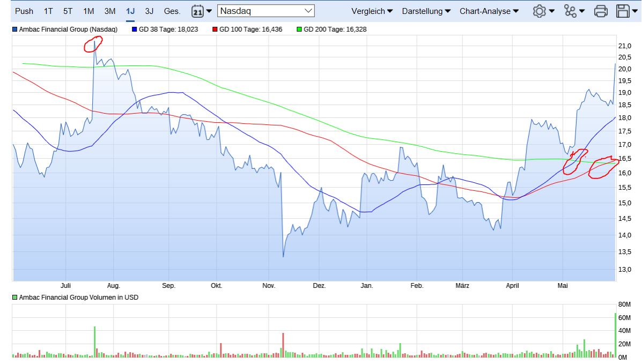This screenshot has height=364, width=642.
Task: Expand the Darstellung menu
Action: coord(426,11)
